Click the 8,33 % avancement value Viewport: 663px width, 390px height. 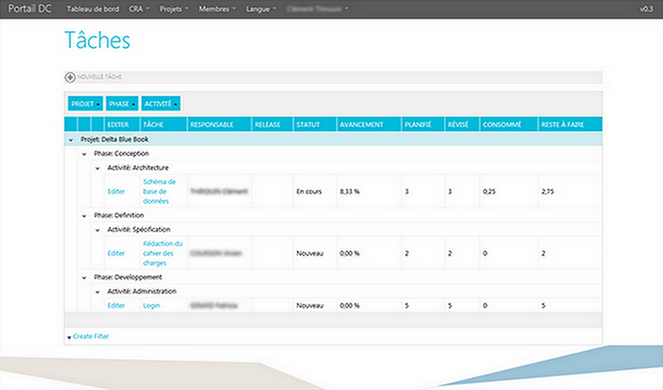click(x=350, y=192)
